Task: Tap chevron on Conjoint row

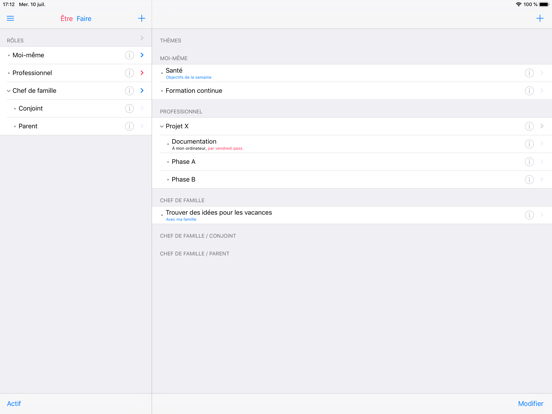Action: [142, 108]
